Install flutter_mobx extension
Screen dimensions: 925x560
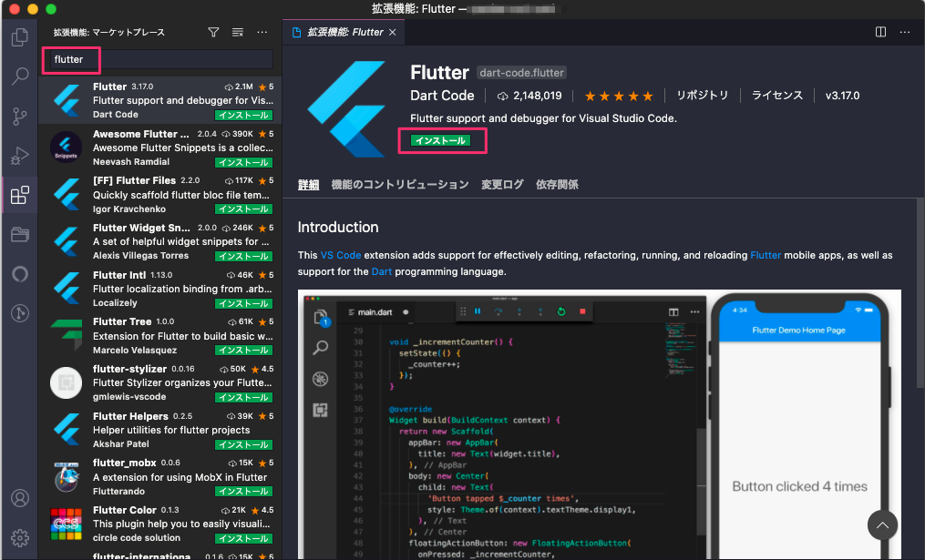243,492
